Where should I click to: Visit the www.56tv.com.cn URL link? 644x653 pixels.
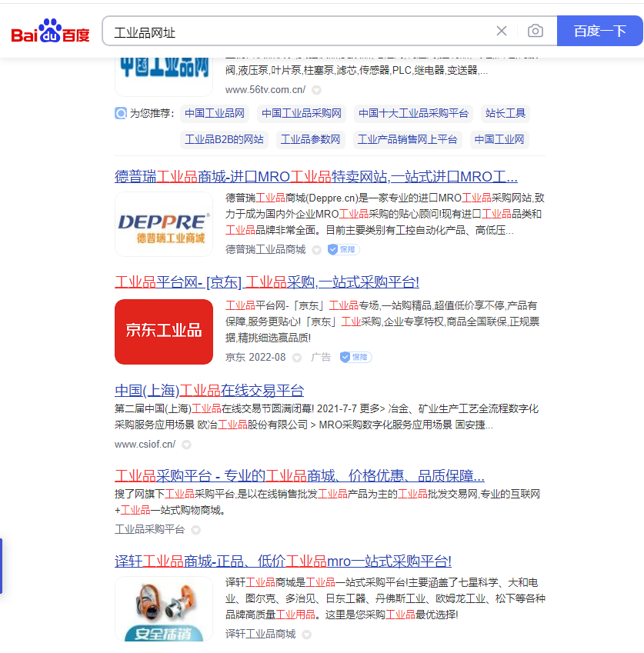(265, 89)
